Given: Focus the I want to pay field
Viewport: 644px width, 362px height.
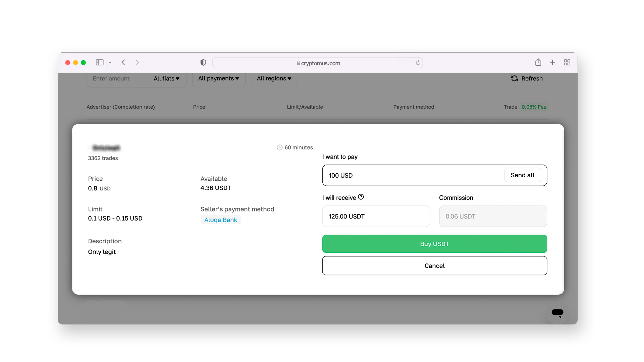Looking at the screenshot, I should point(413,175).
